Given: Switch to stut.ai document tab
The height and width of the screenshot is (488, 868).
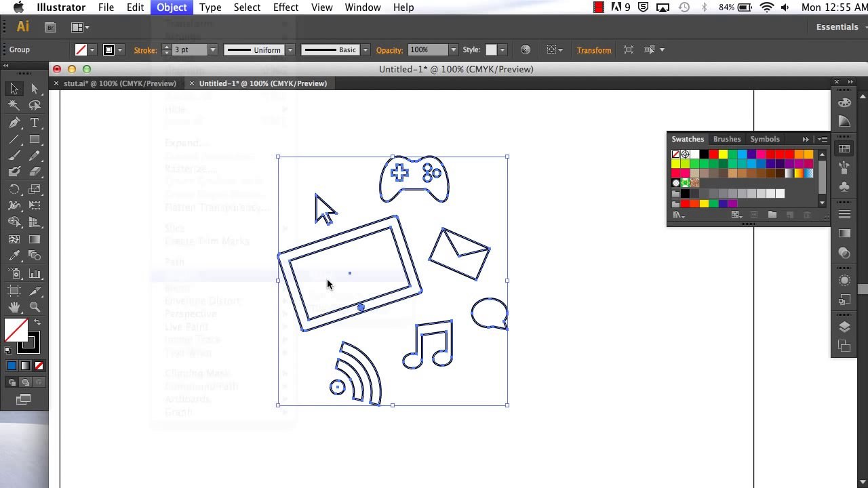Looking at the screenshot, I should pos(119,83).
